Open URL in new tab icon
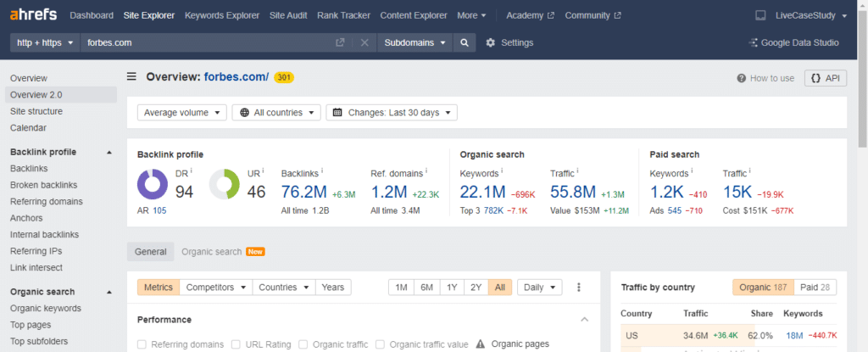The width and height of the screenshot is (868, 352). tap(341, 42)
